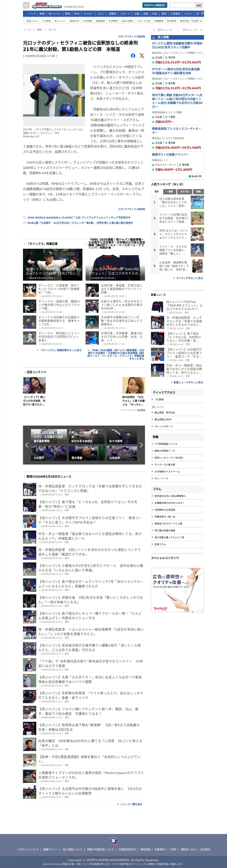This screenshot has height=868, width=227.
Task: Open the 【フィギュア】銅メダルの中井亜美 recommended item
Action: pos(34,392)
